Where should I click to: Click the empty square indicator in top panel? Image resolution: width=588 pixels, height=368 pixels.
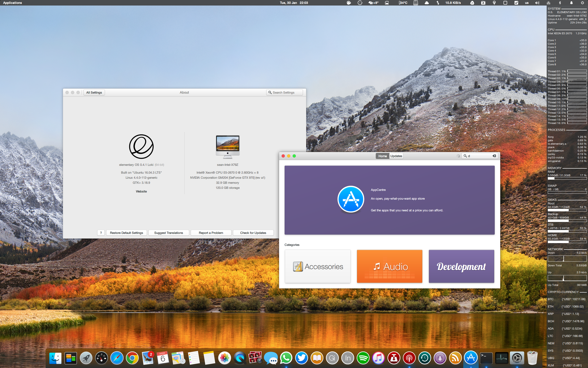[x=505, y=3]
